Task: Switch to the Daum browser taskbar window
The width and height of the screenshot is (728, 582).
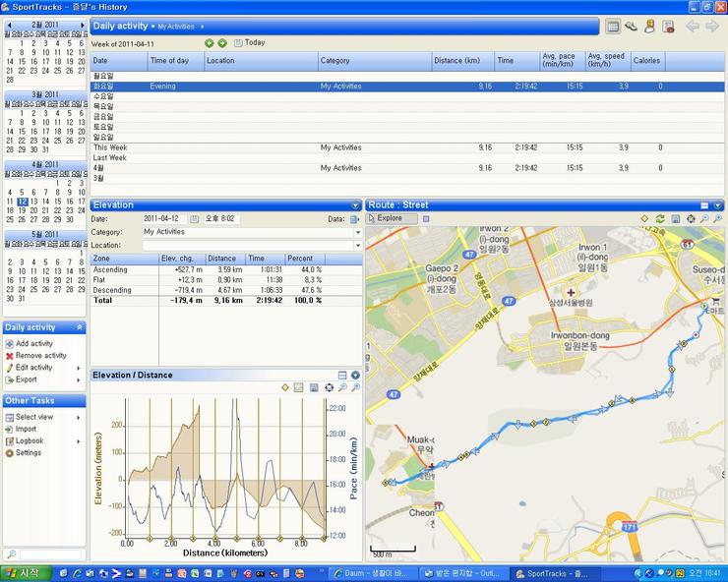Action: pyautogui.click(x=373, y=574)
